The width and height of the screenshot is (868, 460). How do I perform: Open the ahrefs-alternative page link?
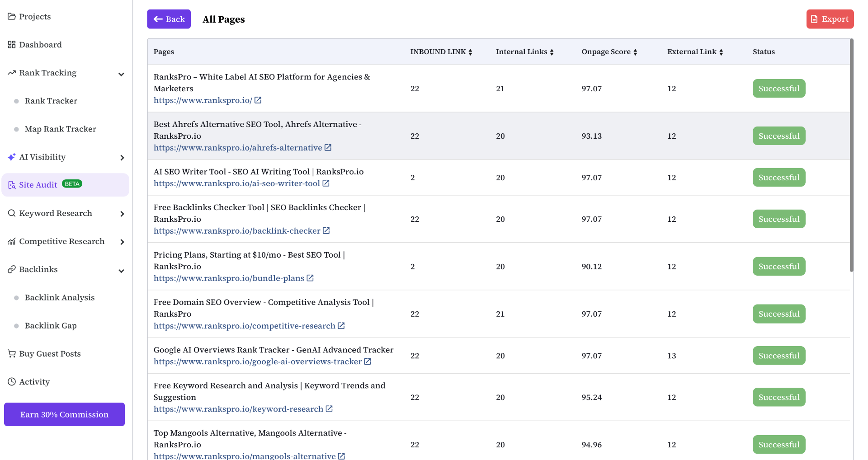(238, 148)
